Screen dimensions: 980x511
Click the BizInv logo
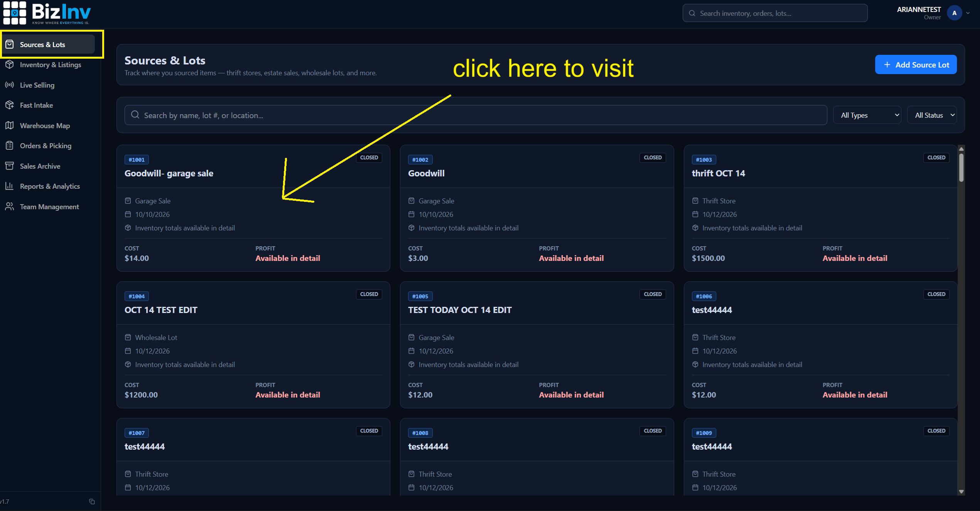47,13
